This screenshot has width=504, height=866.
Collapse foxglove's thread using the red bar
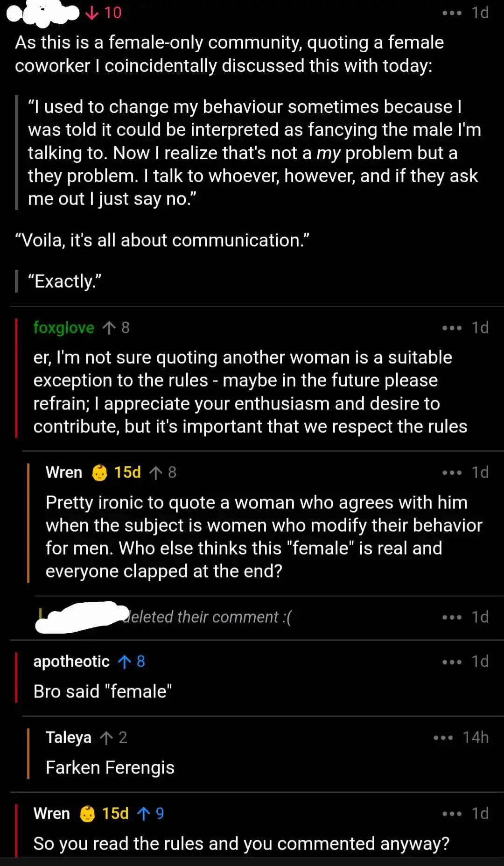coord(16,378)
